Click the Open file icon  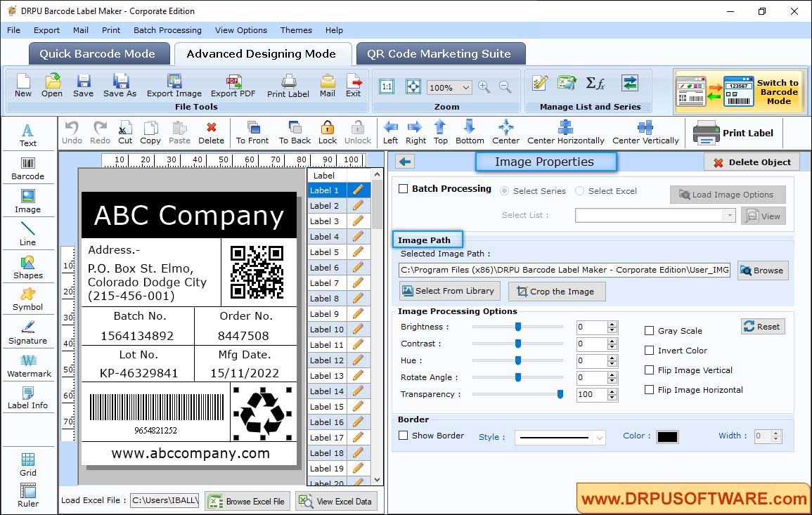[x=52, y=86]
